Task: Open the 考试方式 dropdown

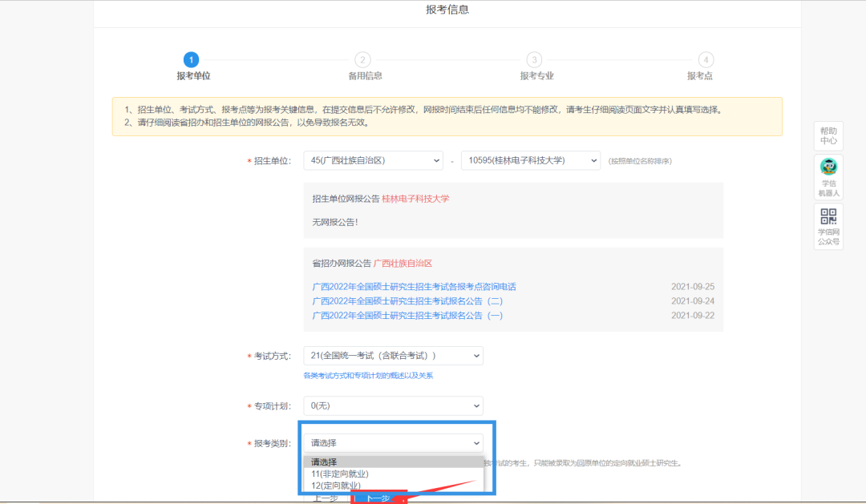Action: (x=393, y=356)
